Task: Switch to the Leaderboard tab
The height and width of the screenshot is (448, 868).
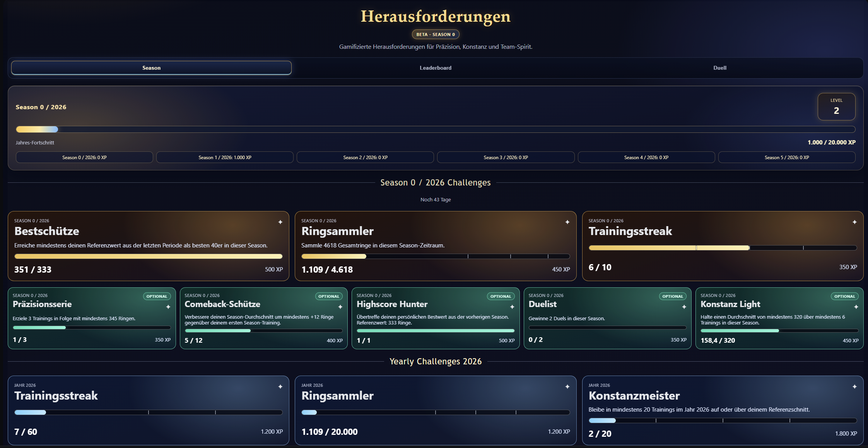Action: click(x=436, y=68)
